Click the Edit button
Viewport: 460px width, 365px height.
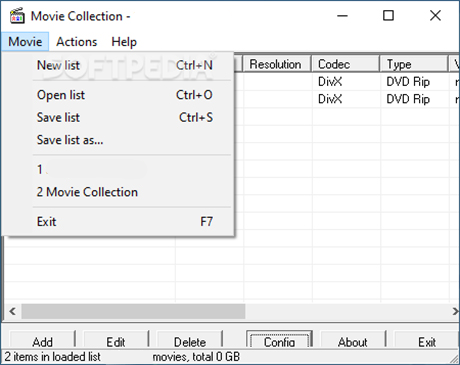coord(115,340)
